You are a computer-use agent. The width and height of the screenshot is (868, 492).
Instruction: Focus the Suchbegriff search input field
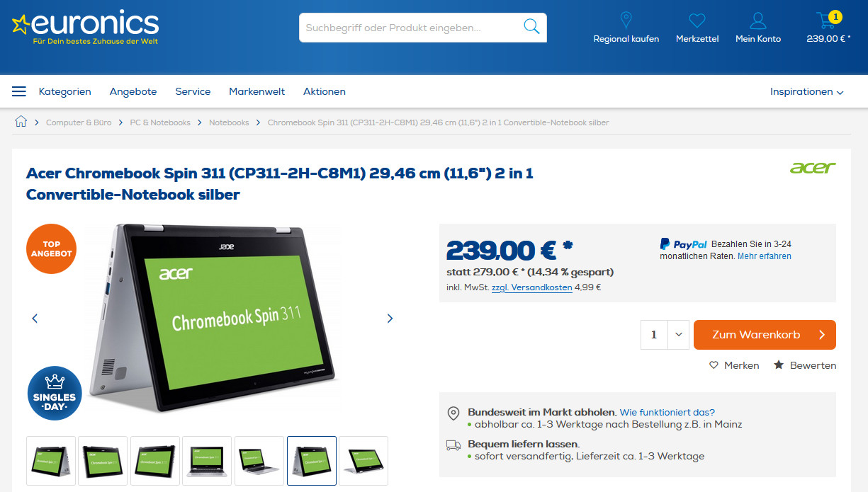[x=411, y=28]
